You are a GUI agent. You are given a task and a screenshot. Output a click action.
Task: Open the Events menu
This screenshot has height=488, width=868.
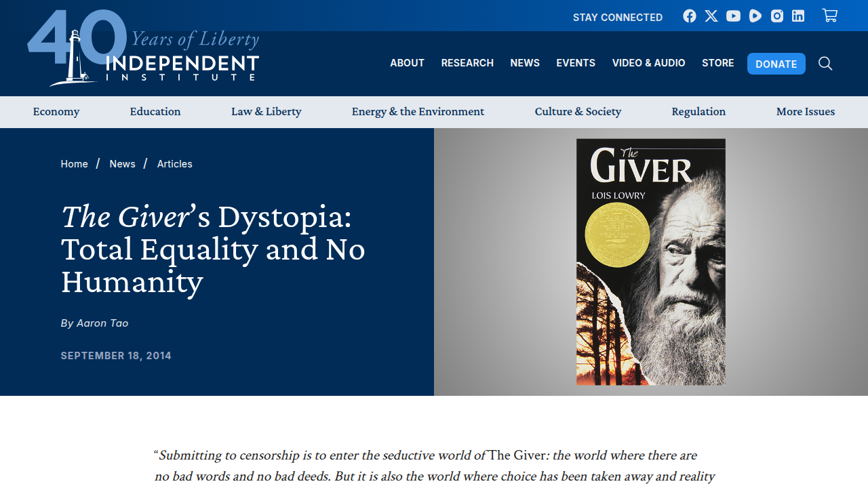576,63
